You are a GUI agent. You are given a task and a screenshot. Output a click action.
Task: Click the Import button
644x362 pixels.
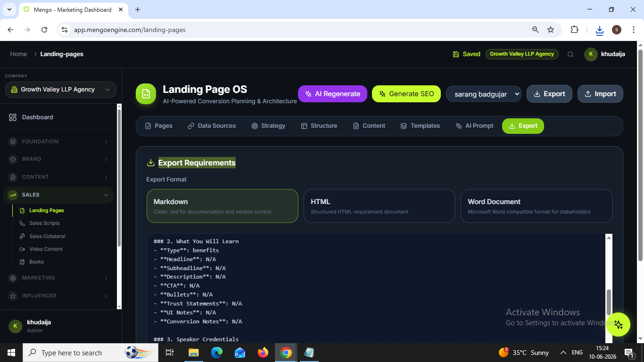[600, 94]
